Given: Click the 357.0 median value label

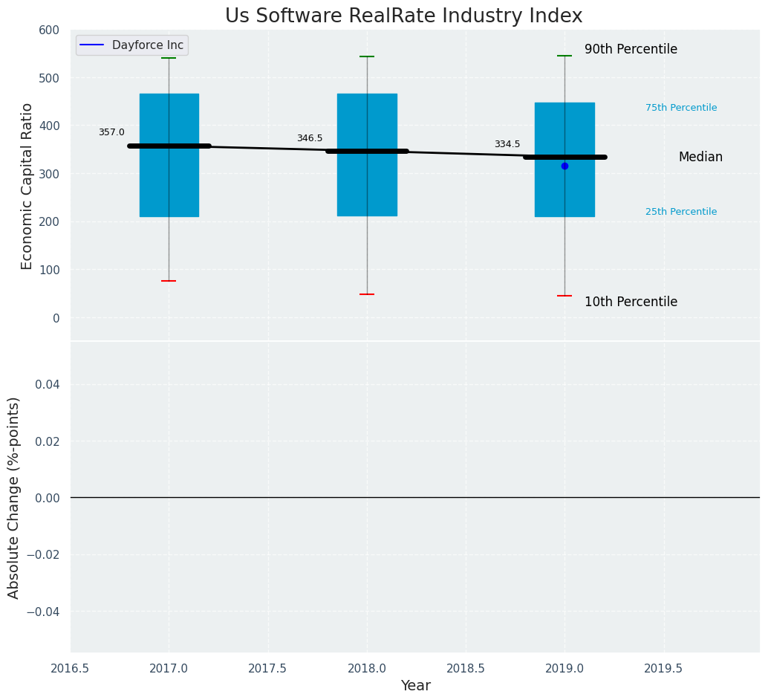Looking at the screenshot, I should pyautogui.click(x=111, y=132).
